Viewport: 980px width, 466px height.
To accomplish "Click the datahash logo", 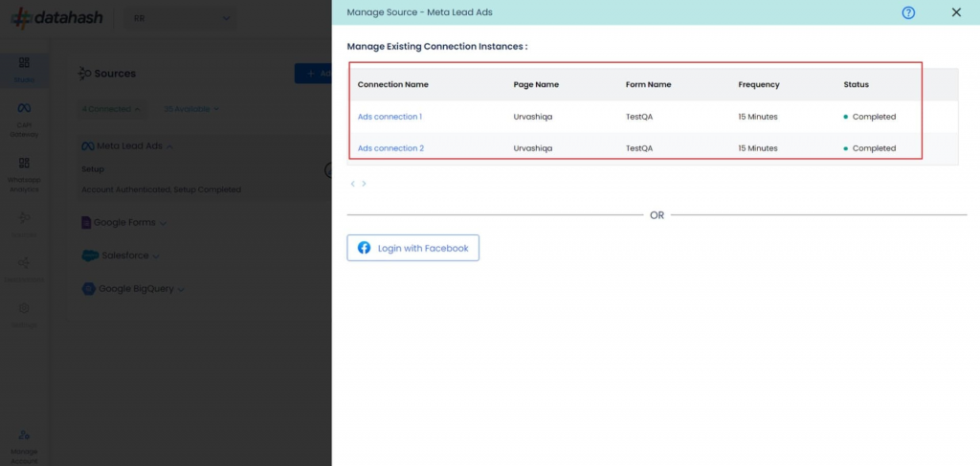I will pos(56,18).
